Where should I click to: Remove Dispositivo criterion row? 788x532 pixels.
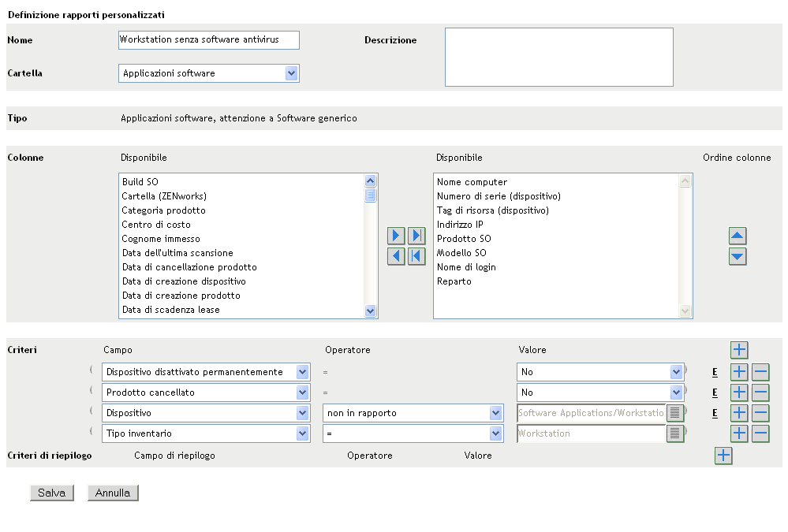[760, 413]
